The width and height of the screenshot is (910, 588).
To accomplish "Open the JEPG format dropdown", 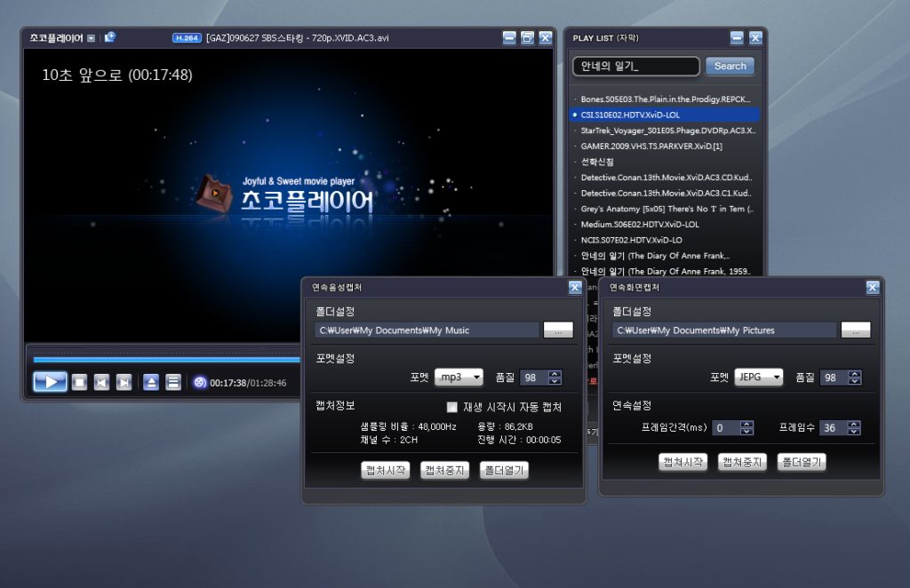I will click(x=759, y=377).
